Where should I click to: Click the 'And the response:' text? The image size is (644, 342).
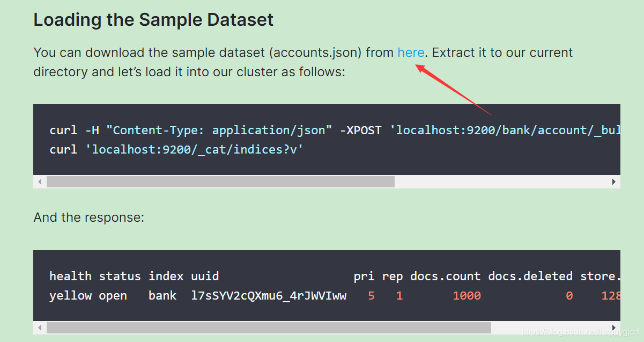(x=89, y=217)
